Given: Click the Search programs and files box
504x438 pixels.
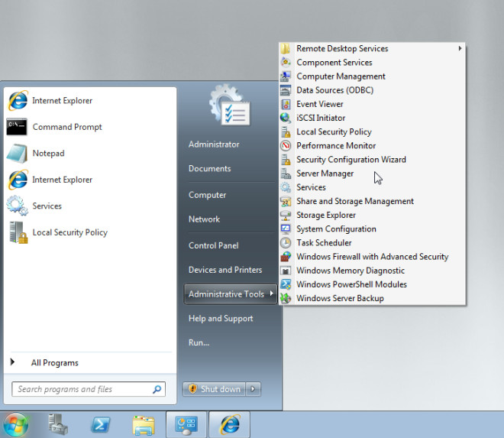Looking at the screenshot, I should tap(89, 389).
